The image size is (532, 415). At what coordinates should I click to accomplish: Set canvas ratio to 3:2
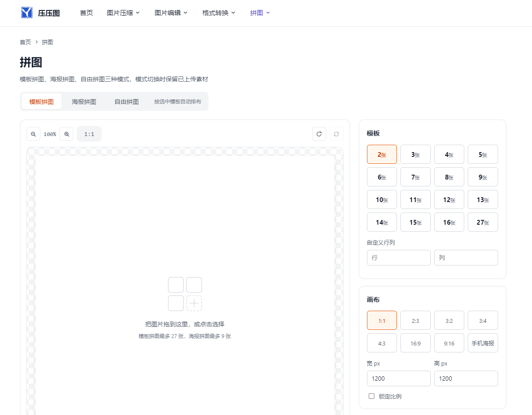449,320
